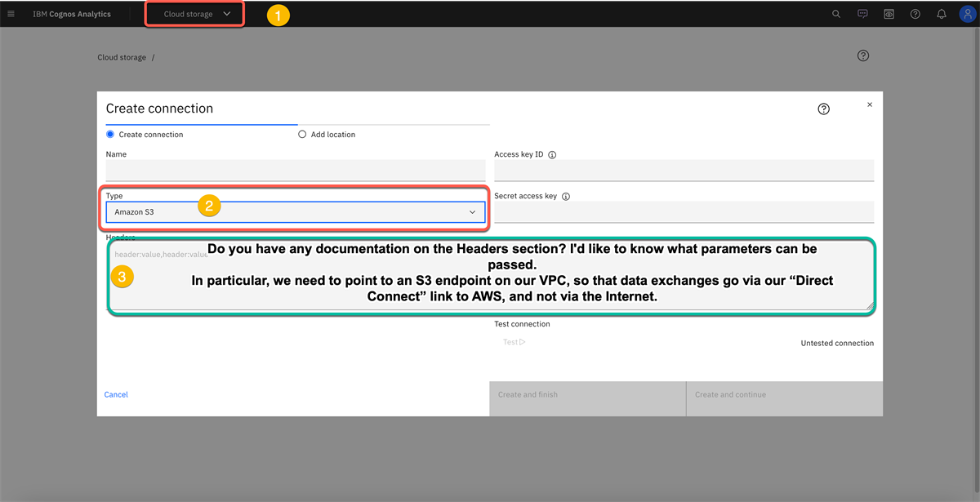Open the user profile avatar
980x502 pixels.
pyautogui.click(x=967, y=14)
